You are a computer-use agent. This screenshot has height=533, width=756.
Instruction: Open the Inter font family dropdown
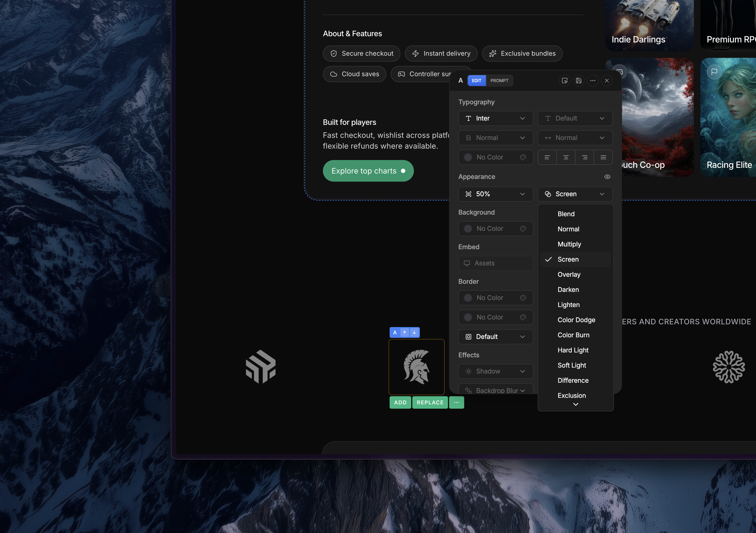496,118
